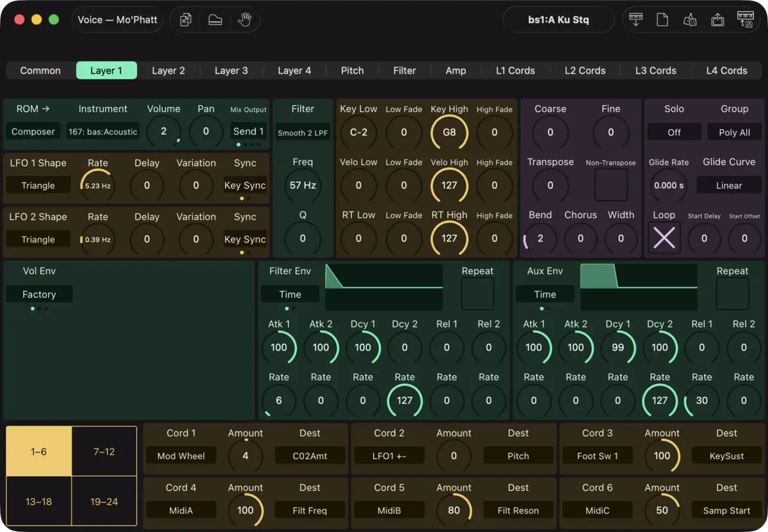The height and width of the screenshot is (532, 768).
Task: Click the Aux Env envelope graph
Action: (639, 287)
